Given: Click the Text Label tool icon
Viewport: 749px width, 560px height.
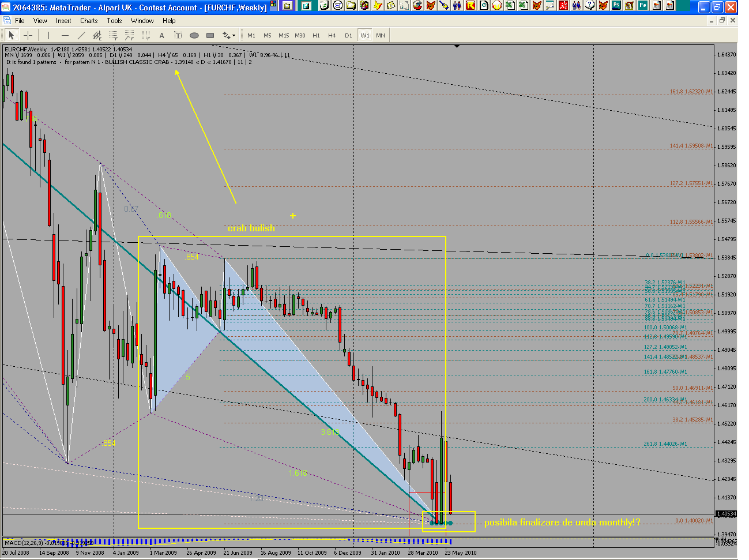Looking at the screenshot, I should click(x=178, y=35).
